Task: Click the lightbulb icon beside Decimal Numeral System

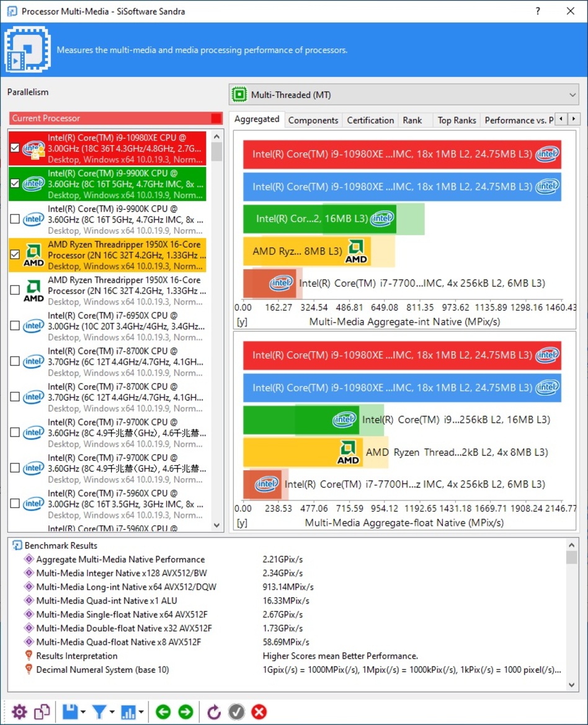Action: click(x=29, y=669)
